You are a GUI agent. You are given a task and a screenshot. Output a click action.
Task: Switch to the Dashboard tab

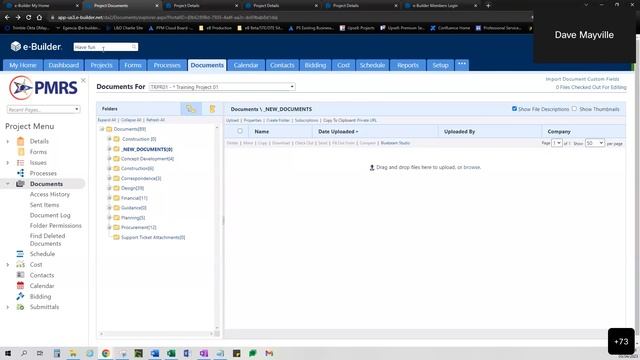click(x=63, y=65)
